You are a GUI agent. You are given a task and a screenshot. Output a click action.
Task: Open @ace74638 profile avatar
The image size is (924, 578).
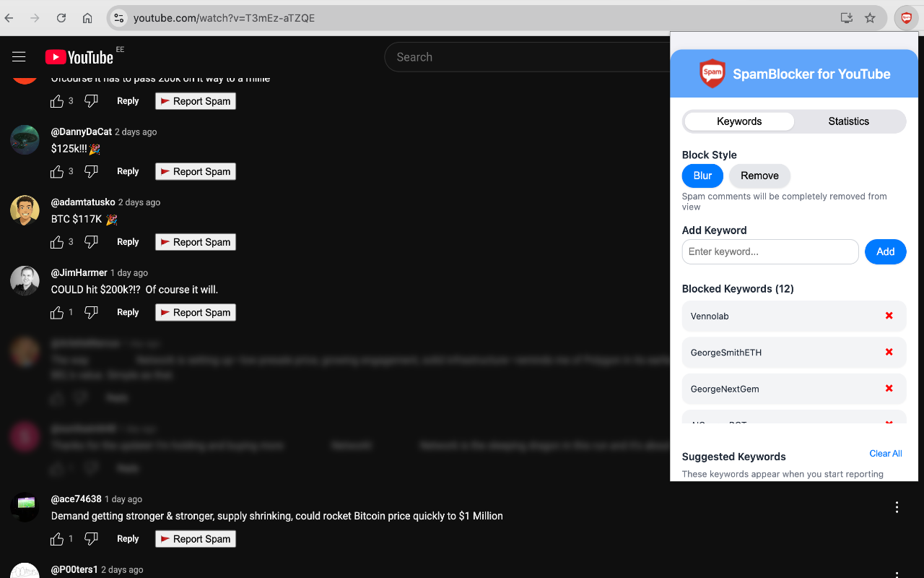tap(25, 507)
